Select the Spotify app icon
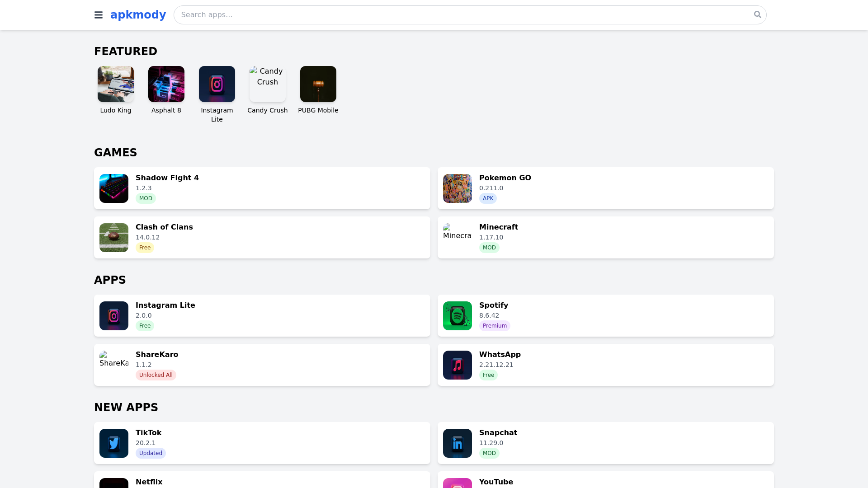 pyautogui.click(x=457, y=316)
